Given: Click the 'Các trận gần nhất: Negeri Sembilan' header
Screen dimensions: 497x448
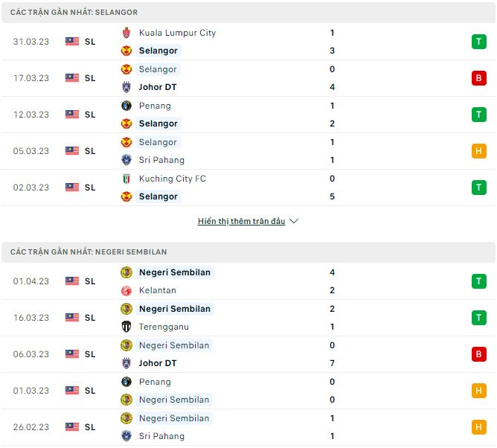Looking at the screenshot, I should click(x=89, y=252).
